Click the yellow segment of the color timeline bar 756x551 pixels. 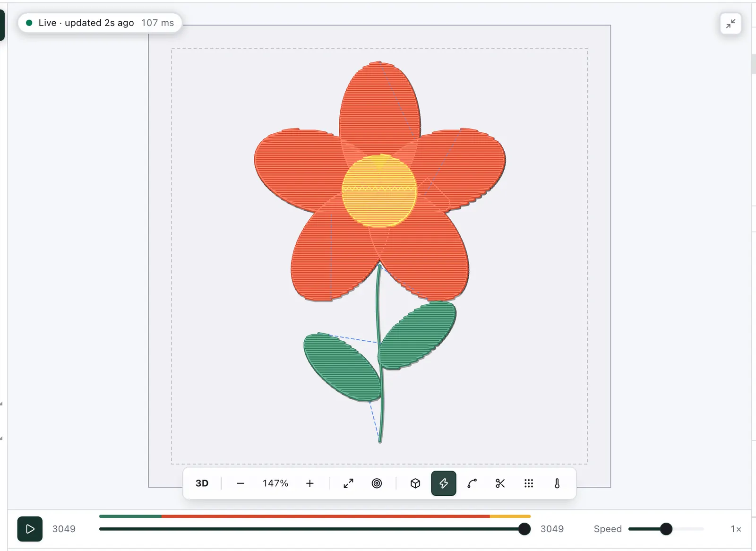[510, 516]
